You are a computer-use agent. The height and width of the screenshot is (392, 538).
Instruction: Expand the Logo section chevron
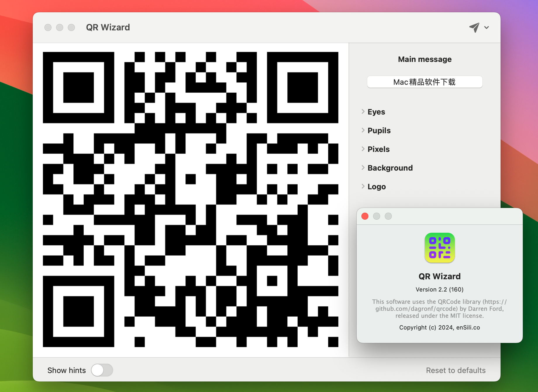(363, 186)
